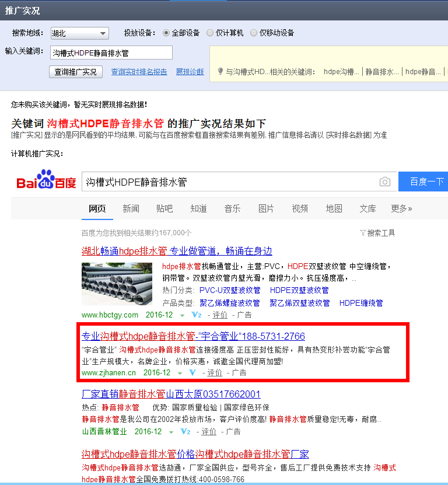Click the V badge for zjhanen.cn
This screenshot has height=485, width=448.
[192, 373]
